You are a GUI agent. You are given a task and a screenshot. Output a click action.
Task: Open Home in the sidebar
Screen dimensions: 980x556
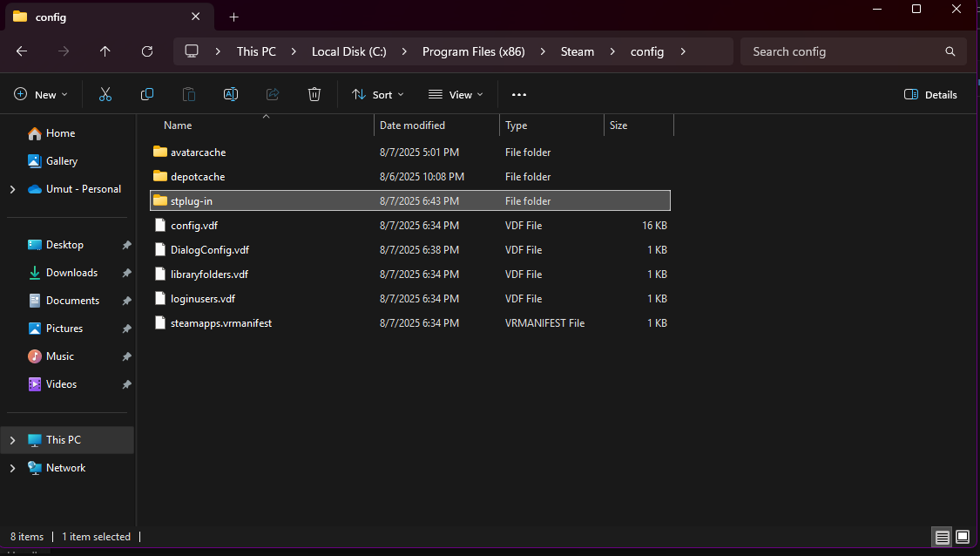(61, 133)
